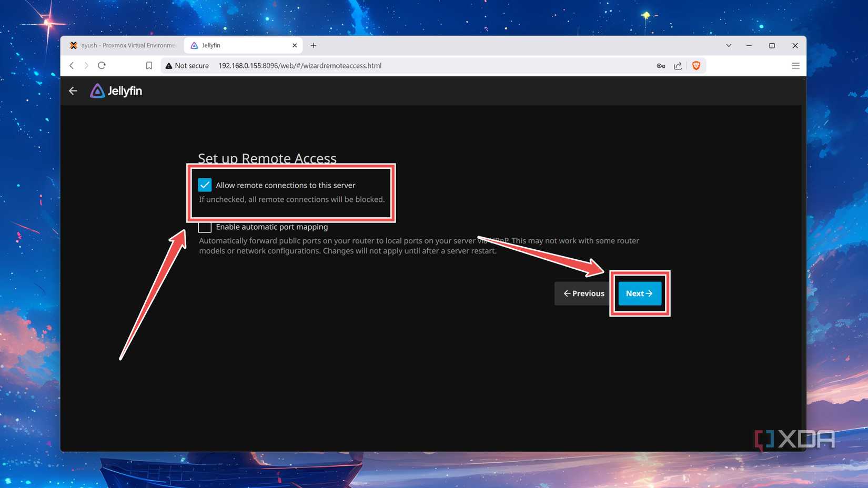Enable automatic port mapping
Image resolution: width=868 pixels, height=488 pixels.
pos(205,227)
